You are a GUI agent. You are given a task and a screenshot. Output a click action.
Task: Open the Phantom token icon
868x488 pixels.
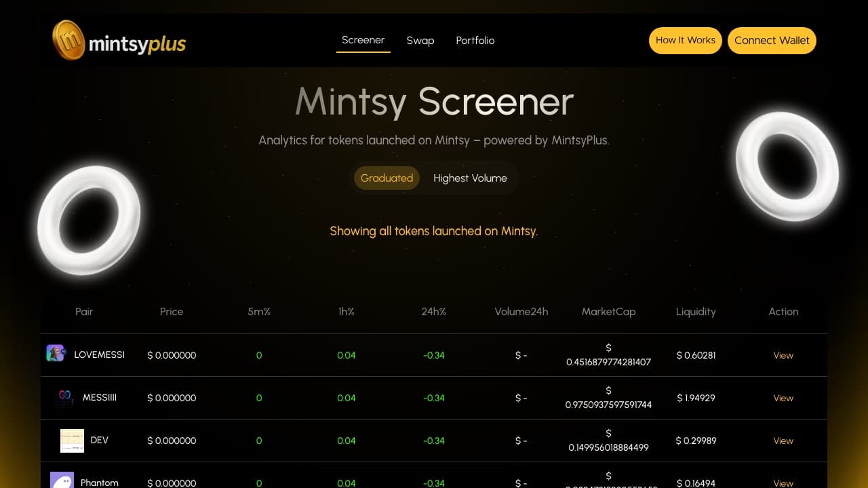coord(62,481)
